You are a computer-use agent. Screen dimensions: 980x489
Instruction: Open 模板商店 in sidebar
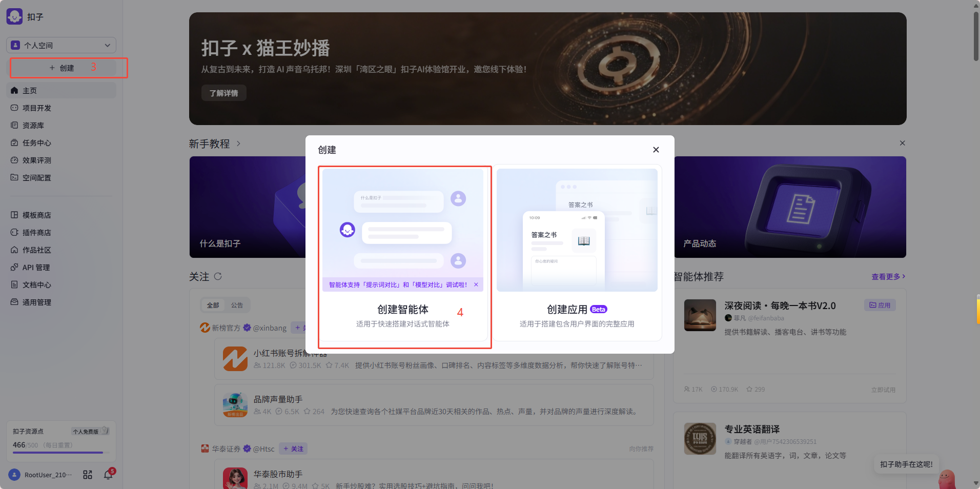tap(61, 215)
